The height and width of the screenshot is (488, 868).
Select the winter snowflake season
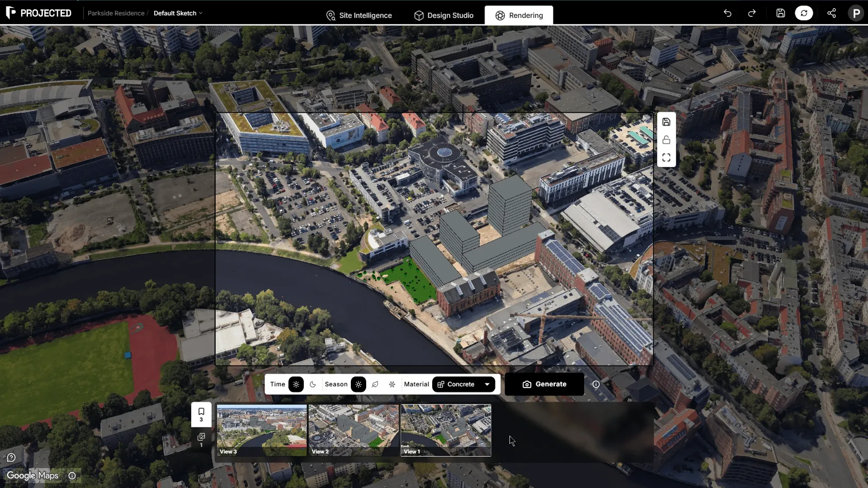(392, 385)
